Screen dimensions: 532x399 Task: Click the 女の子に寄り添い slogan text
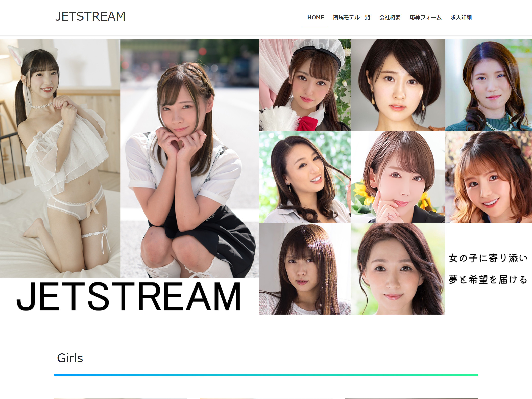(488, 258)
